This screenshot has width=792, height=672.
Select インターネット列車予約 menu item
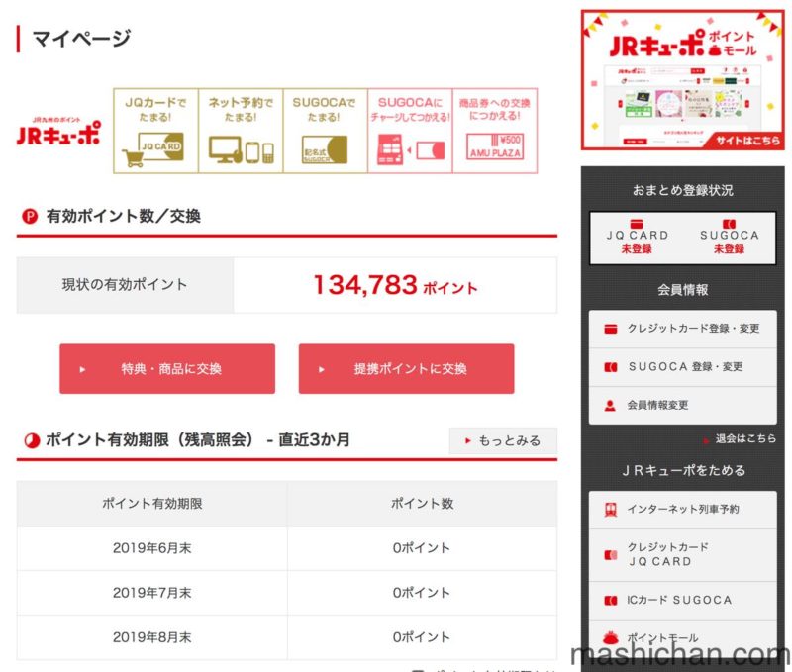(683, 510)
